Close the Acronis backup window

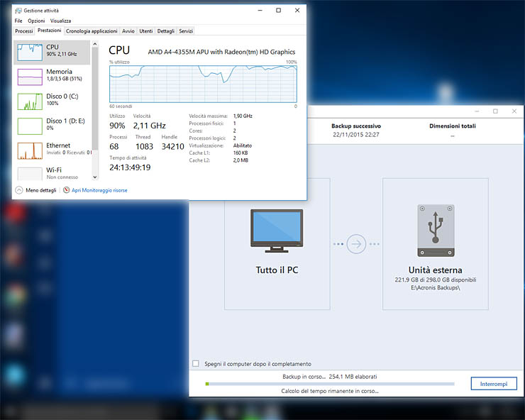pyautogui.click(x=514, y=111)
